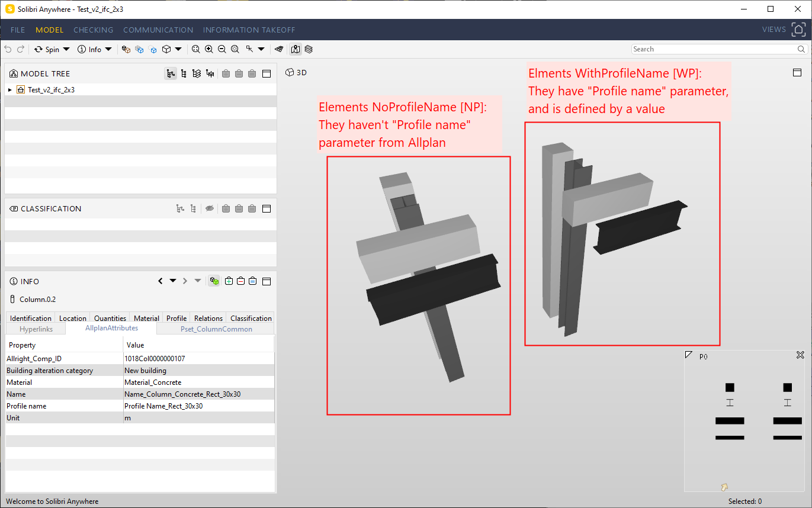This screenshot has height=508, width=812.
Task: Switch Model Tree to fourth hierarchy mode
Action: [210, 73]
